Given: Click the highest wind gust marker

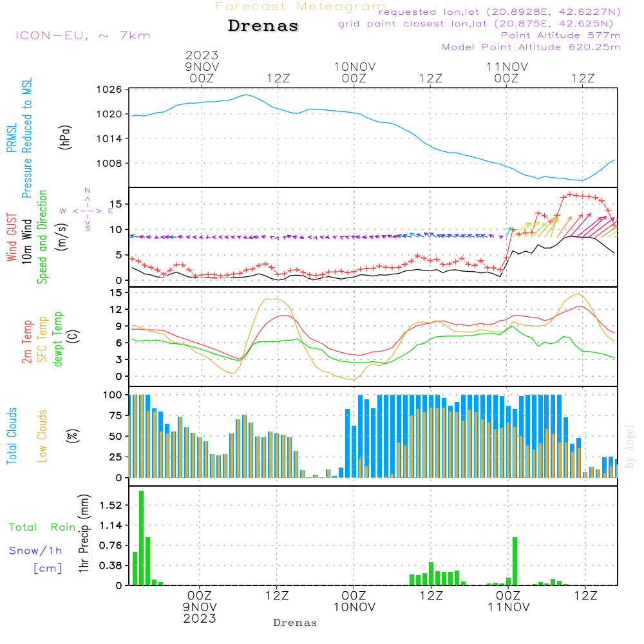Looking at the screenshot, I should (x=570, y=194).
